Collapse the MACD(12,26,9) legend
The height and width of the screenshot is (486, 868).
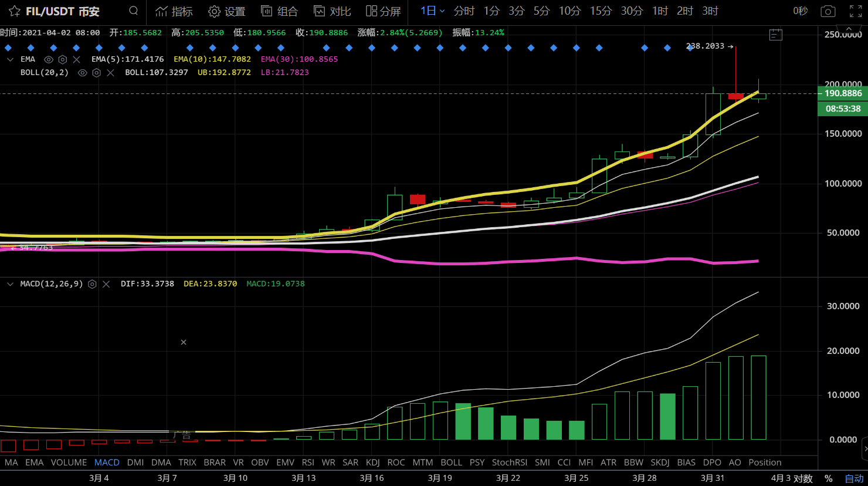coord(10,284)
